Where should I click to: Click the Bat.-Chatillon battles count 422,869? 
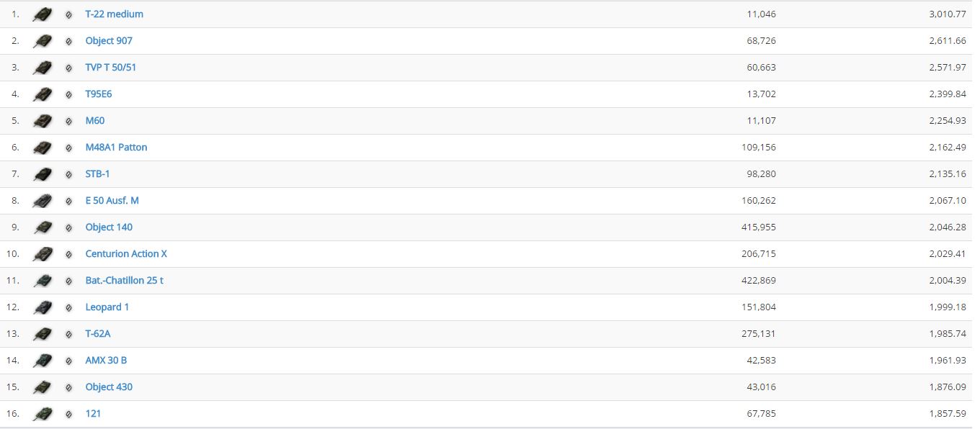(x=761, y=281)
